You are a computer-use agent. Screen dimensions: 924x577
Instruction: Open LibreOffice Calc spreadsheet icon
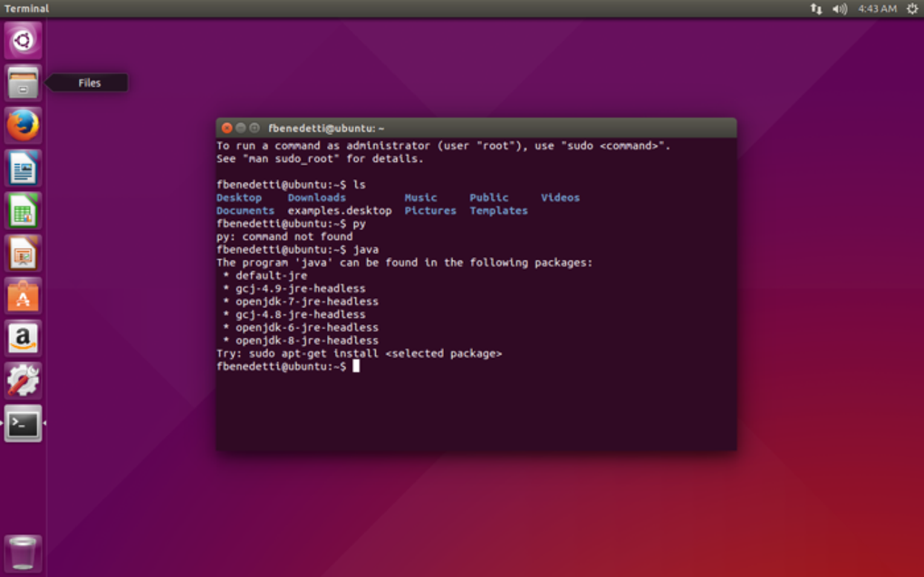[x=23, y=210]
